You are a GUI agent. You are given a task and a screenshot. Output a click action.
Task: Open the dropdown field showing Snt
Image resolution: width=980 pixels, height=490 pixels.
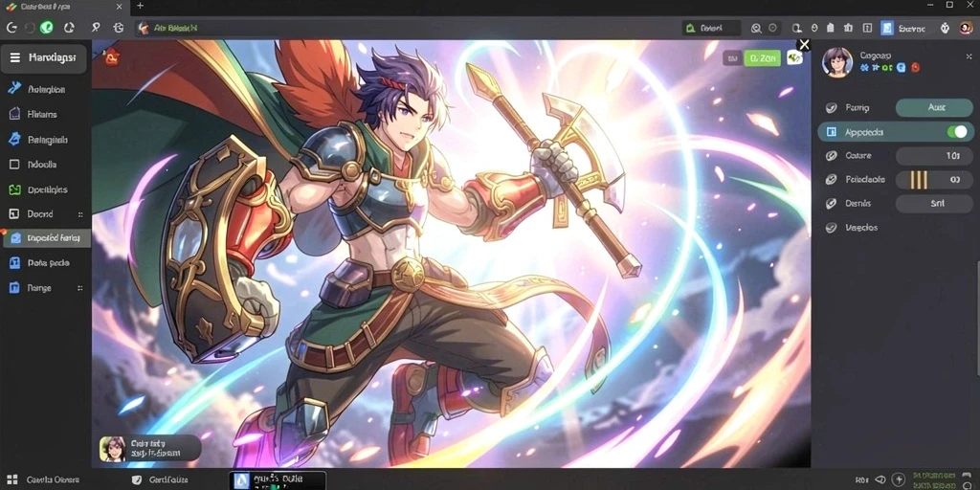tap(934, 203)
